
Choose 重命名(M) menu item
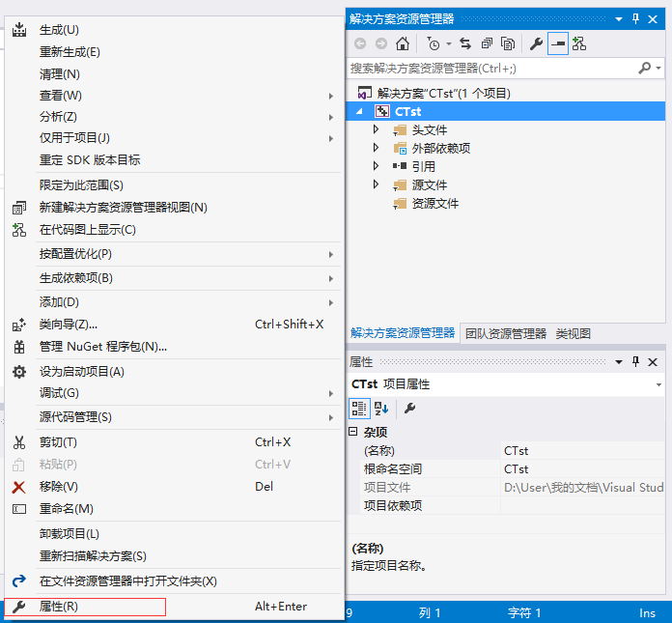174,509
